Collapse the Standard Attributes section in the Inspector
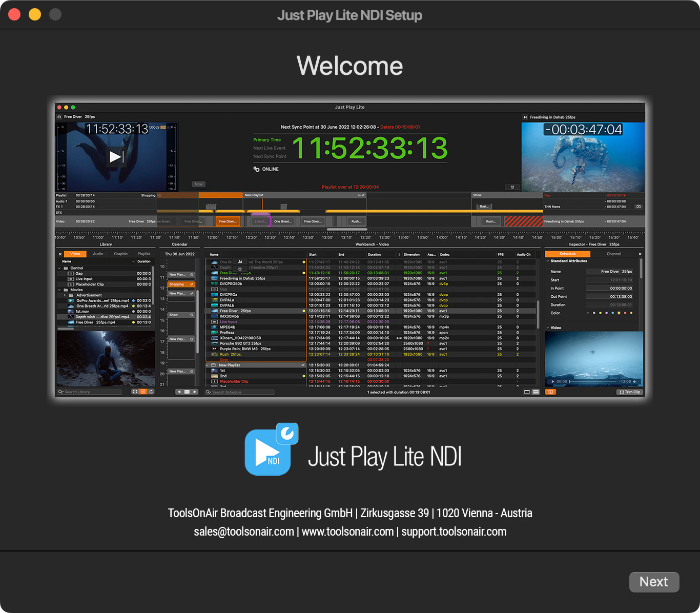Viewport: 700px width, 613px height. tap(547, 261)
